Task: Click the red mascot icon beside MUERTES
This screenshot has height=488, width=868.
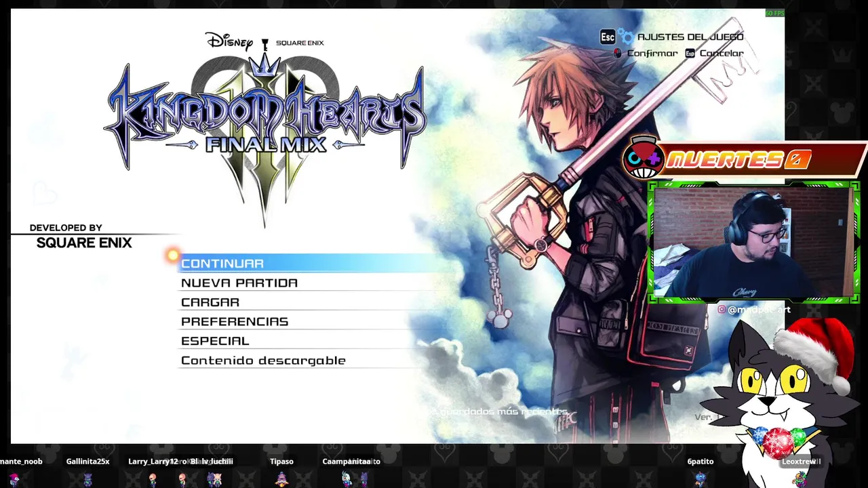Action: (643, 158)
